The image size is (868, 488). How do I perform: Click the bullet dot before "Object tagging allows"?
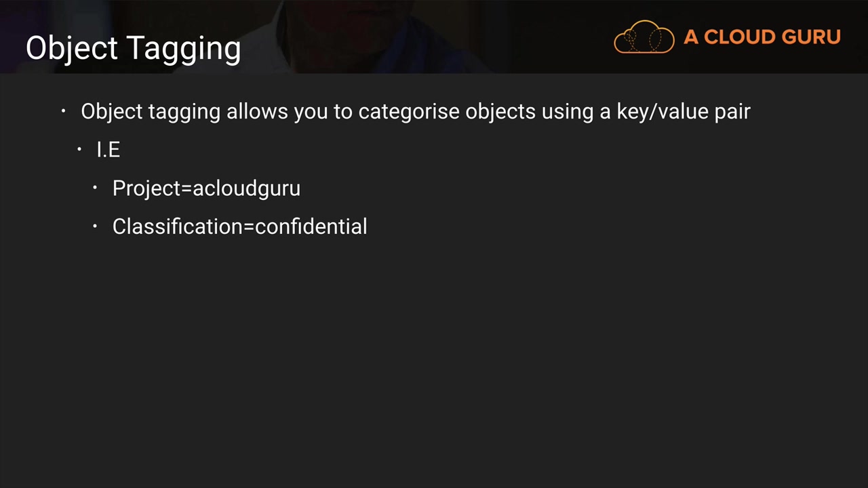64,110
